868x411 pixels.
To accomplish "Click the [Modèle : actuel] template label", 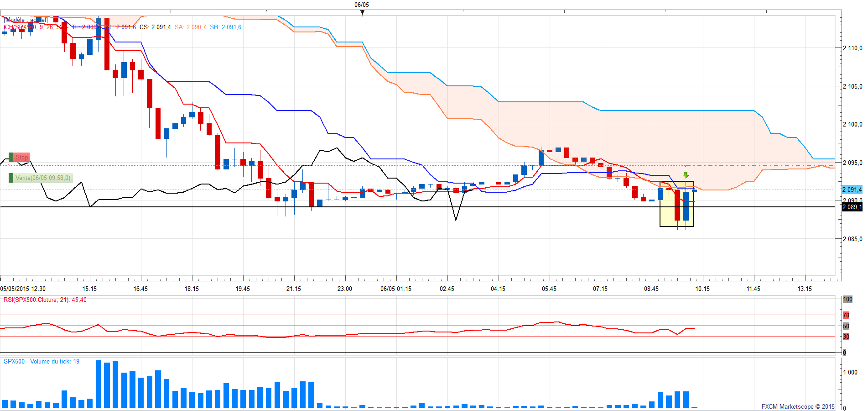I will pos(26,20).
